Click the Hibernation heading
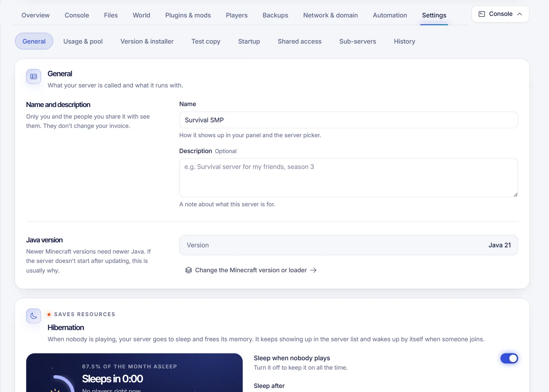Viewport: 549px width, 392px height. click(x=66, y=328)
